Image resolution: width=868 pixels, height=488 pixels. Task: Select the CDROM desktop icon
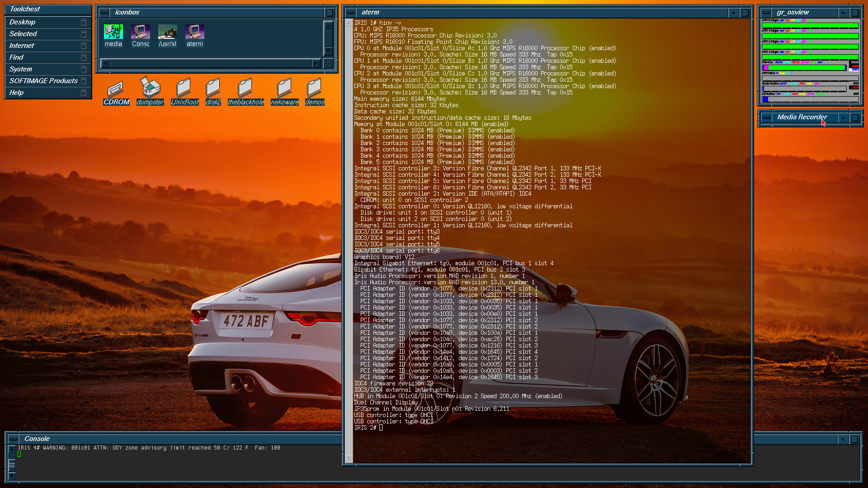[116, 88]
